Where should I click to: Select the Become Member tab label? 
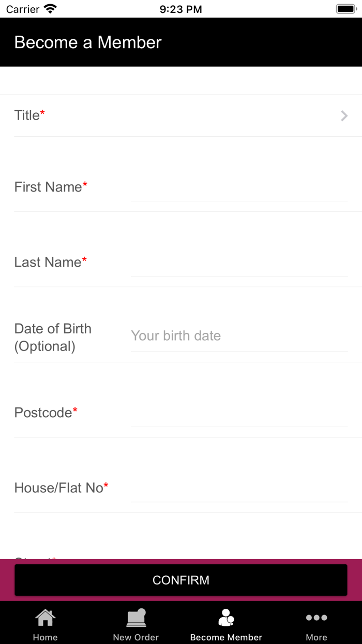[226, 637]
